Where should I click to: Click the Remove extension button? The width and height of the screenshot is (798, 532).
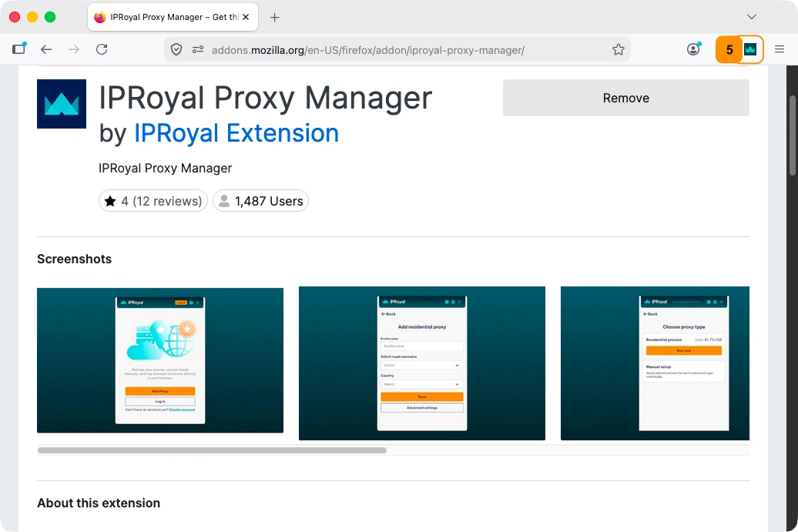[x=625, y=98]
